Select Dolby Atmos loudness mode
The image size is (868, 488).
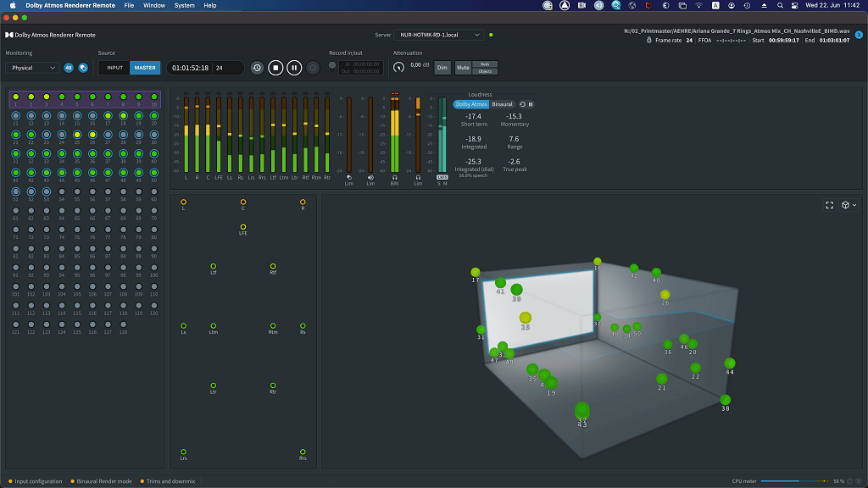click(x=471, y=104)
